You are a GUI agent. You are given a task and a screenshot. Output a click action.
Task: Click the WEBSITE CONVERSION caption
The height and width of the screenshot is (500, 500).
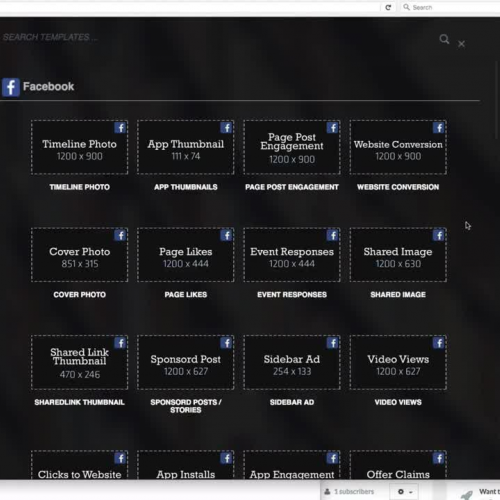398,187
